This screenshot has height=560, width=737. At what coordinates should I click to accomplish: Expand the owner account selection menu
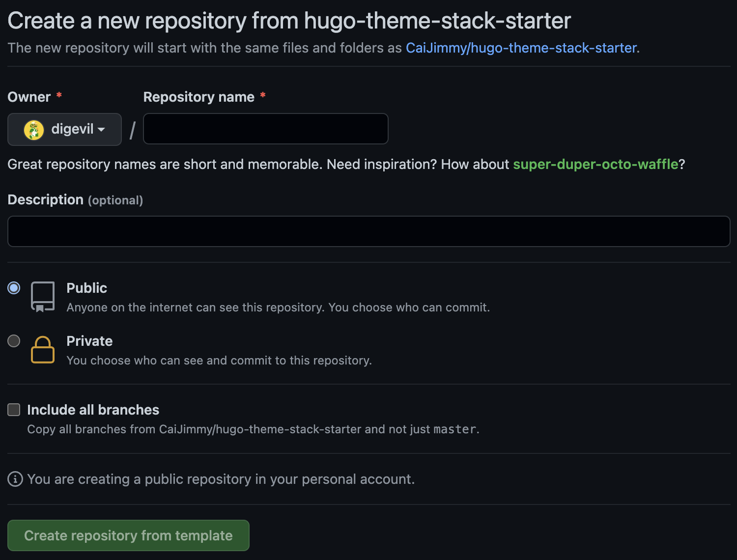coord(64,129)
